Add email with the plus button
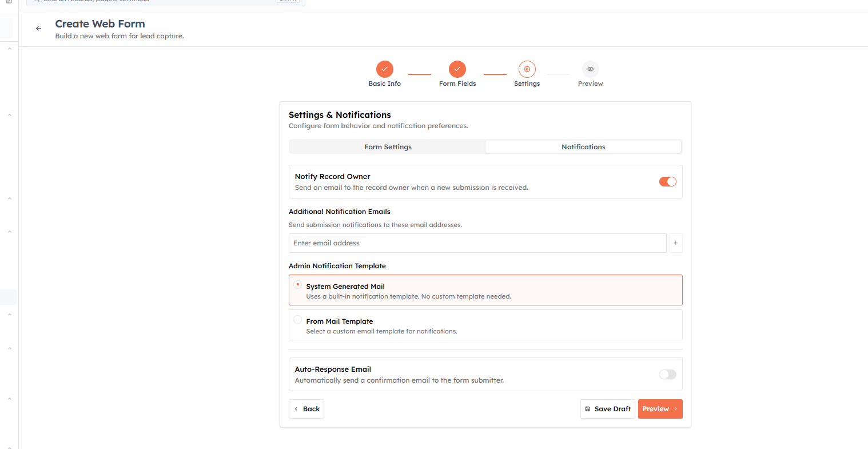Screen dimensions: 868x449 point(676,243)
